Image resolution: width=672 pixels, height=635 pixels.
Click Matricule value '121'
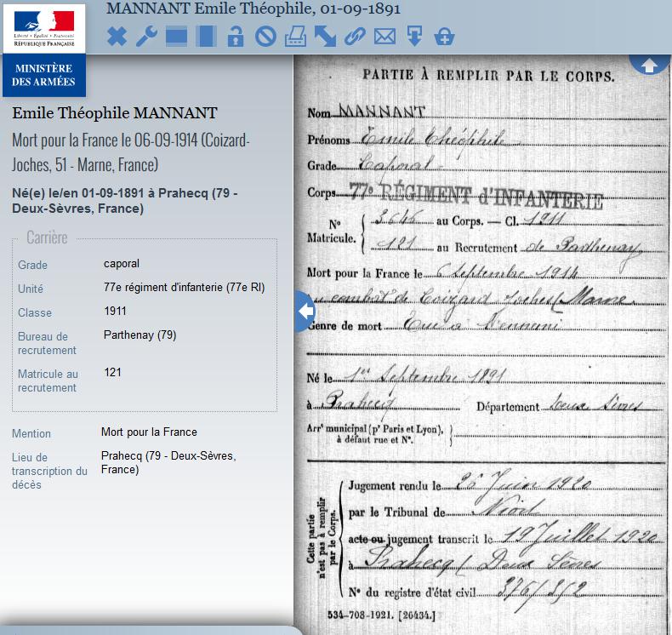click(x=113, y=372)
